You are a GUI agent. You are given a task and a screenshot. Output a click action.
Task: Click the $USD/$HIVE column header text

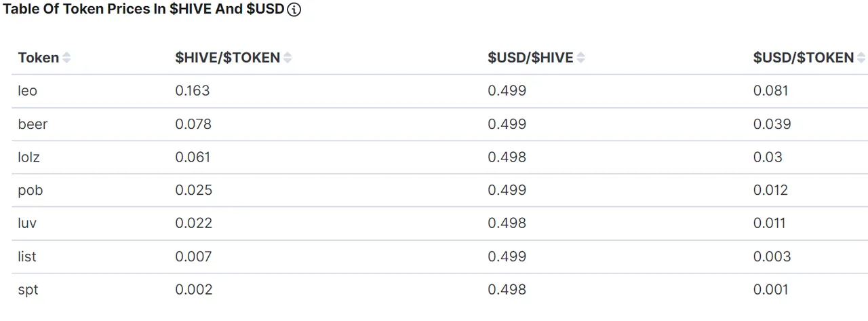point(530,58)
